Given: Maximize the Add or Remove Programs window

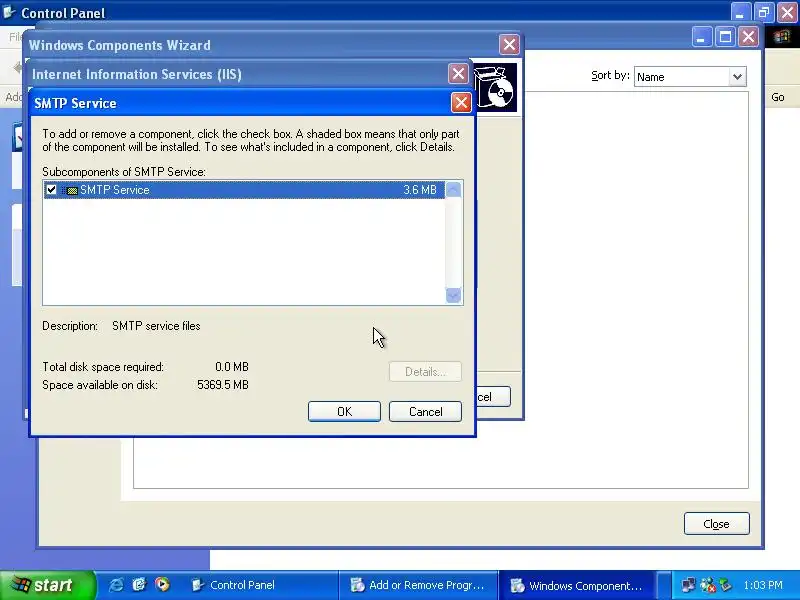Looking at the screenshot, I should pos(725,37).
